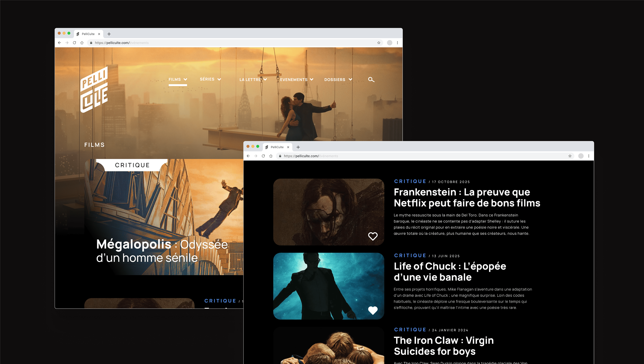The height and width of the screenshot is (364, 644).
Task: Click the search magnifier icon in site header
Action: point(371,80)
